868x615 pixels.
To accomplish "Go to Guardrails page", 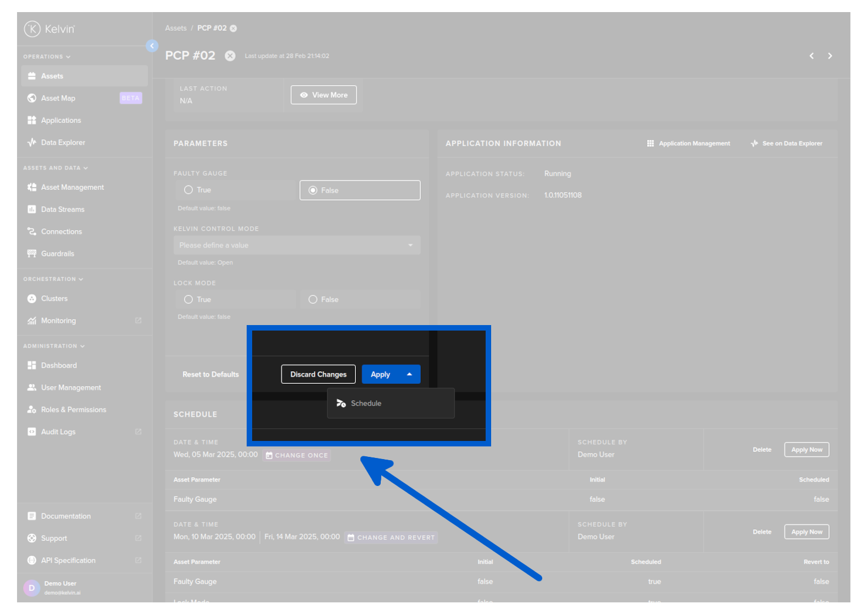I will pos(57,254).
